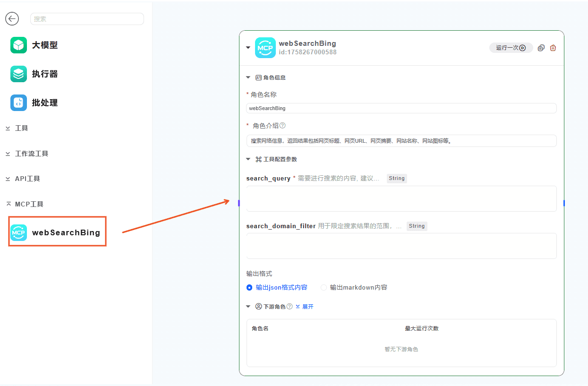Click the copy node icon in header
Screen dimensions: 588x386
[x=541, y=48]
